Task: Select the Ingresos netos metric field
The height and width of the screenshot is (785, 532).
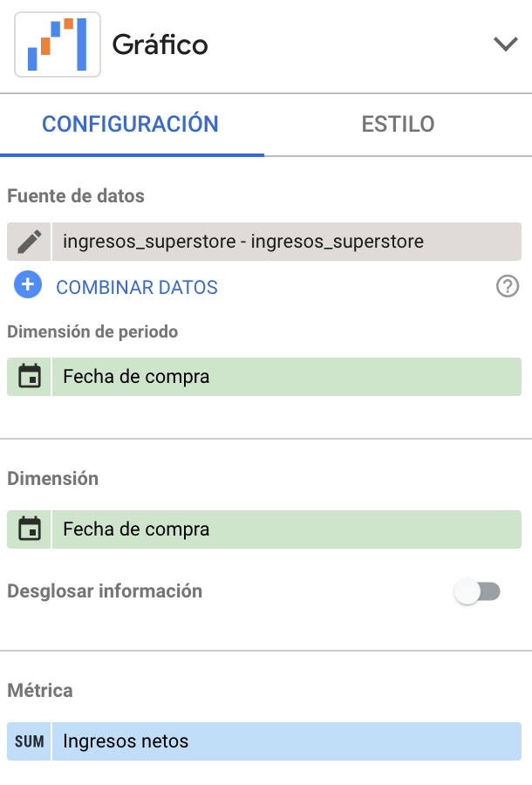Action: click(286, 741)
